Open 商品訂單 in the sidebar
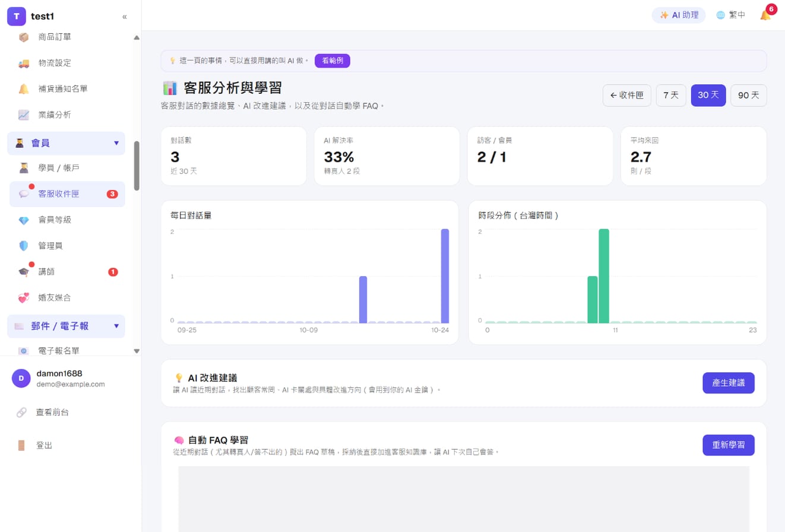Image resolution: width=785 pixels, height=532 pixels. coord(67,37)
